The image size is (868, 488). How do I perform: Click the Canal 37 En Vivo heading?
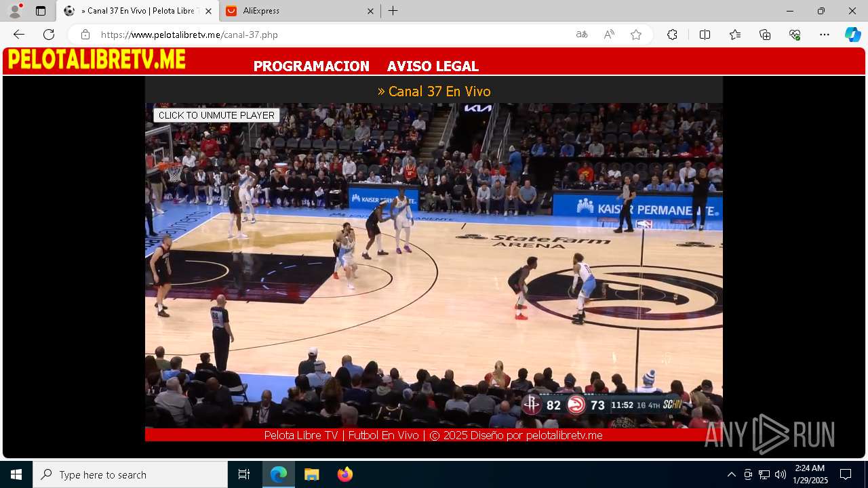[434, 91]
